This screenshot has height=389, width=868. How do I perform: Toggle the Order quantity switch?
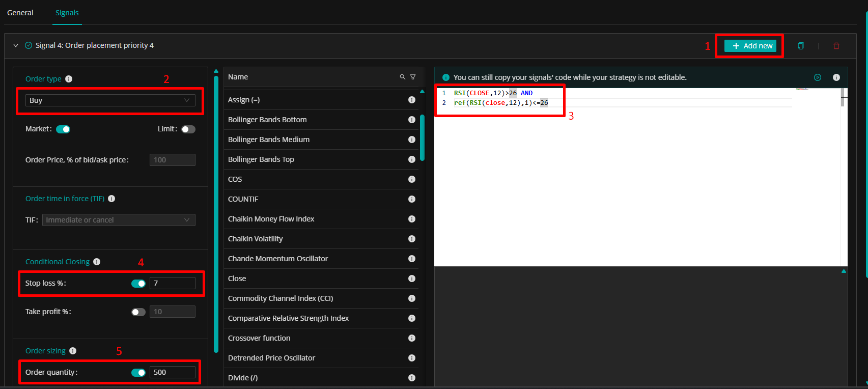click(138, 373)
